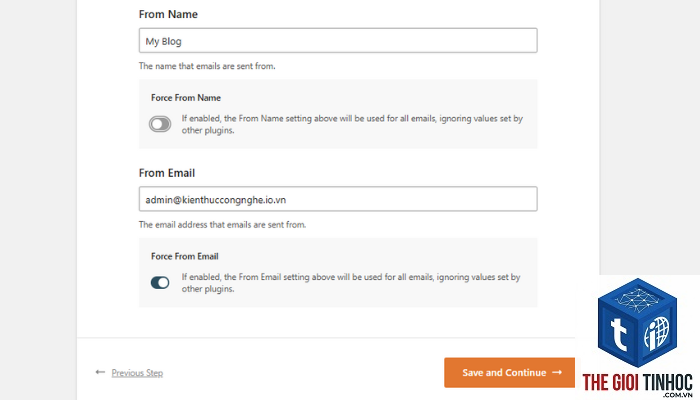Click the Force From Email label
Screen dimensions: 700x400
pyautogui.click(x=185, y=256)
